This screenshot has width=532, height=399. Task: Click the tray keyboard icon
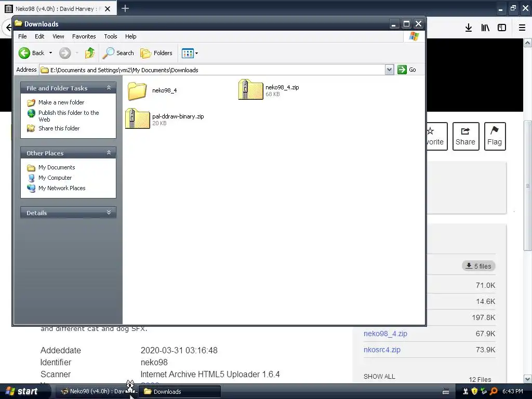click(x=446, y=392)
